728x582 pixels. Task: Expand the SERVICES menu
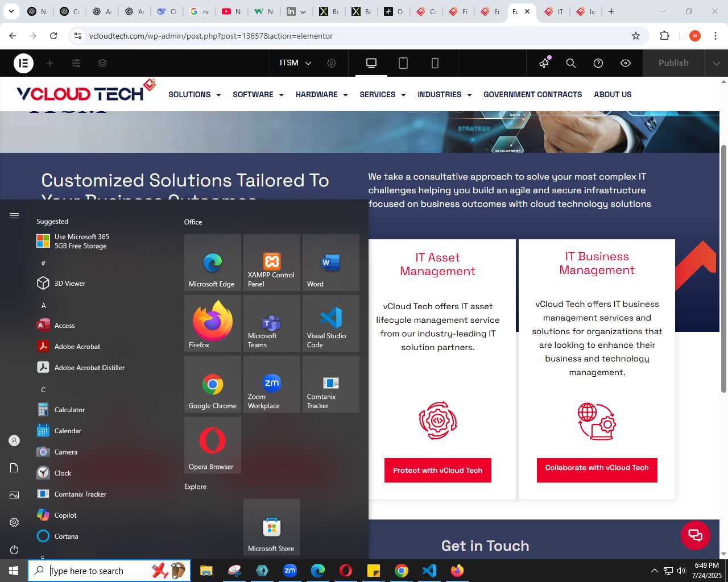pos(383,94)
